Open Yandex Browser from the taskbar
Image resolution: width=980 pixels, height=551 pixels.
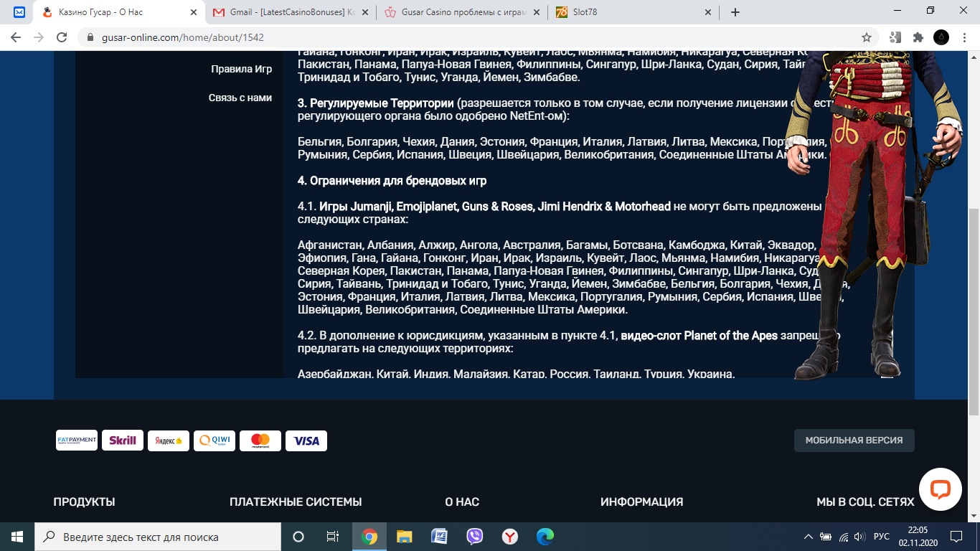[510, 537]
